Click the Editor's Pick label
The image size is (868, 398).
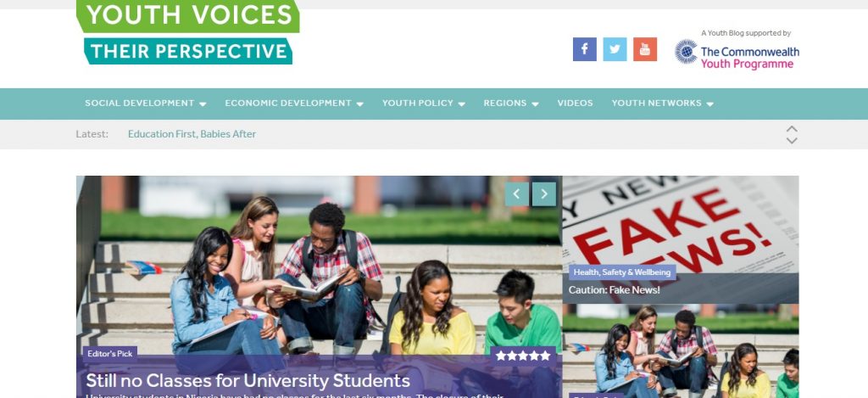(110, 354)
